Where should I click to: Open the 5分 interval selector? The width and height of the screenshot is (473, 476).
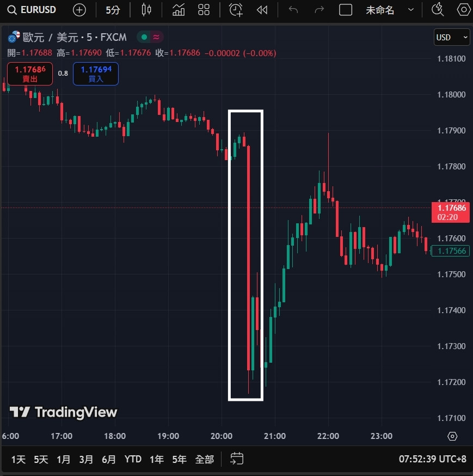click(x=113, y=10)
